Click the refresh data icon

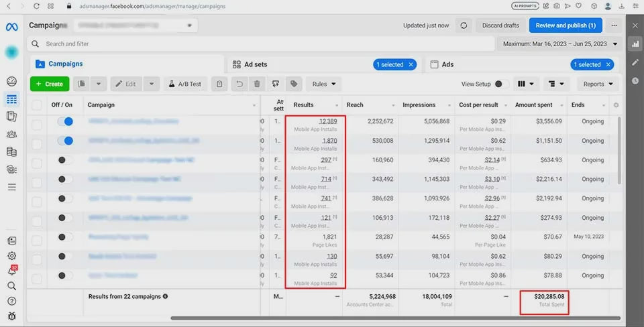point(464,25)
